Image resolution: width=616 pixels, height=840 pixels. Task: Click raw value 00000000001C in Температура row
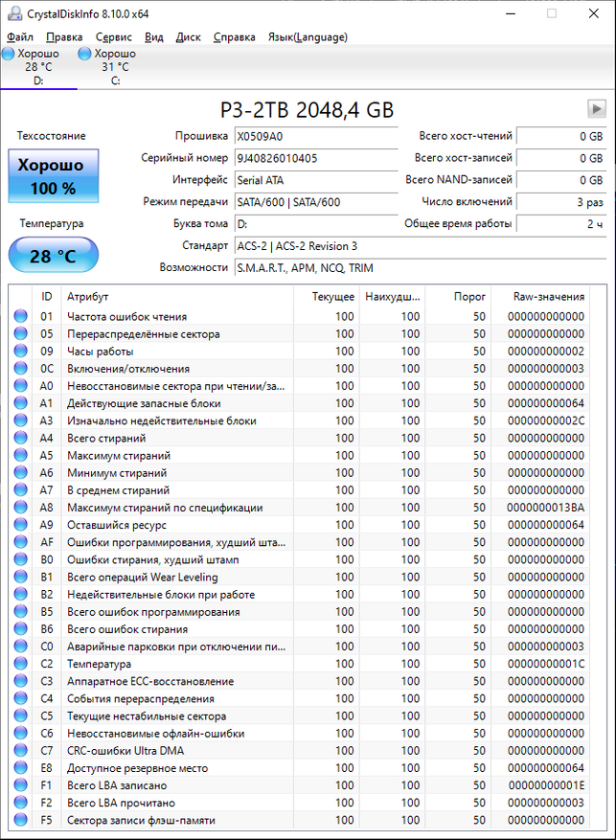[546, 663]
